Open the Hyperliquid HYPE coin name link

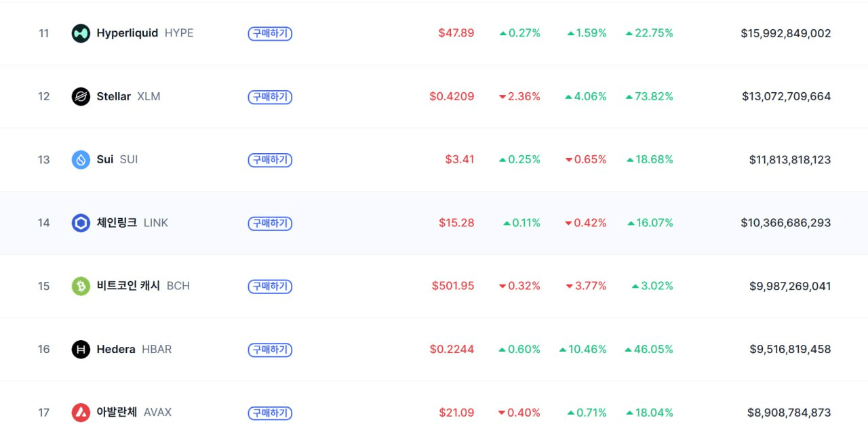pyautogui.click(x=145, y=33)
